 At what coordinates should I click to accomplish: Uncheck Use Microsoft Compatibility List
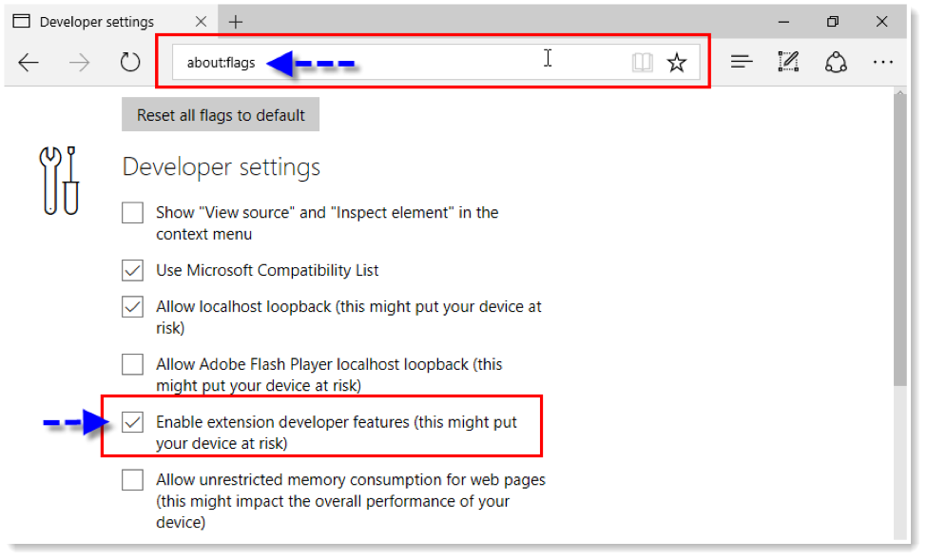coord(133,271)
